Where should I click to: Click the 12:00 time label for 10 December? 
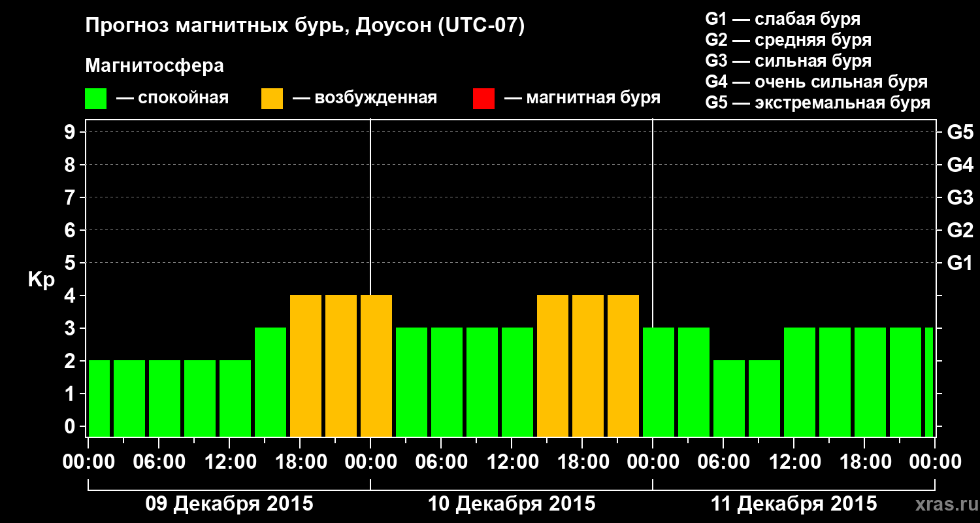[512, 462]
